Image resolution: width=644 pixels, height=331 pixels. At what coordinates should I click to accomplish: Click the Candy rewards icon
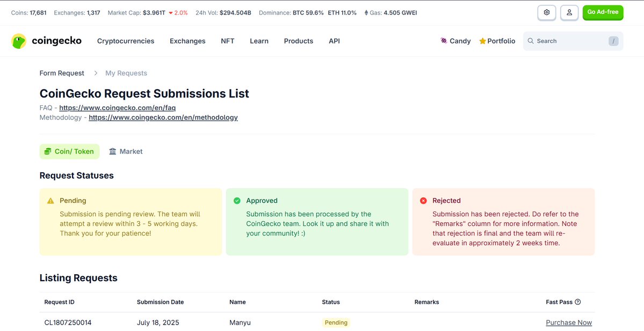click(444, 41)
